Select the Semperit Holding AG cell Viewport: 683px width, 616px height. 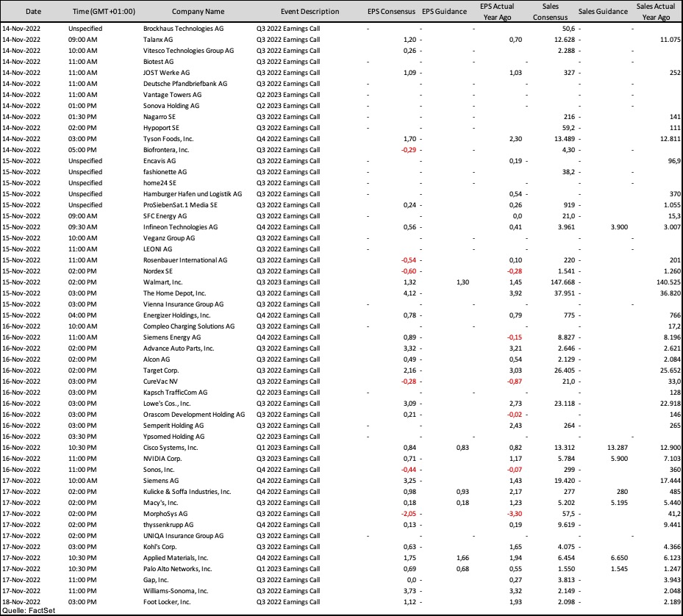click(x=174, y=426)
